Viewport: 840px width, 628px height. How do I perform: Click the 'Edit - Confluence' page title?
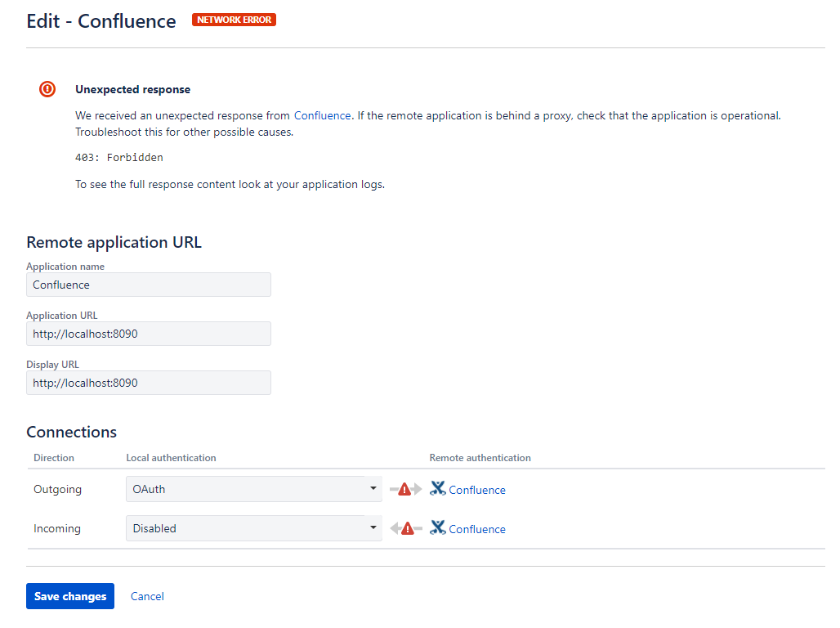tap(101, 21)
